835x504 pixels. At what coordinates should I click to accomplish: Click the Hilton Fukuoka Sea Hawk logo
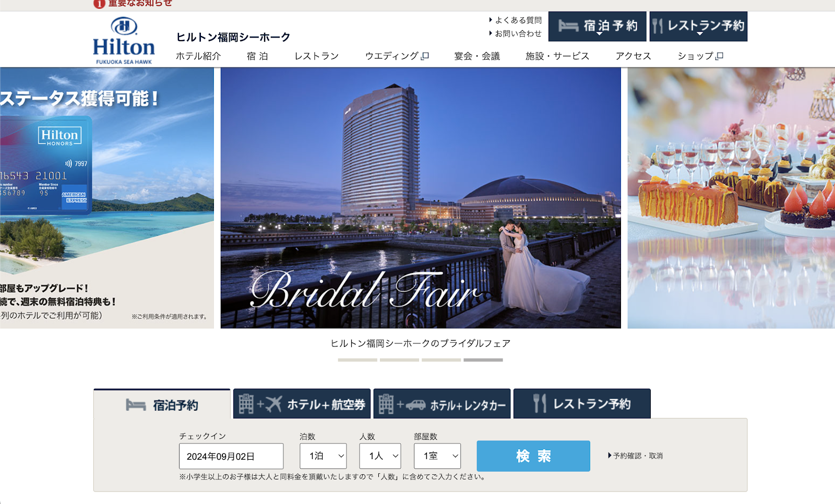coord(124,41)
